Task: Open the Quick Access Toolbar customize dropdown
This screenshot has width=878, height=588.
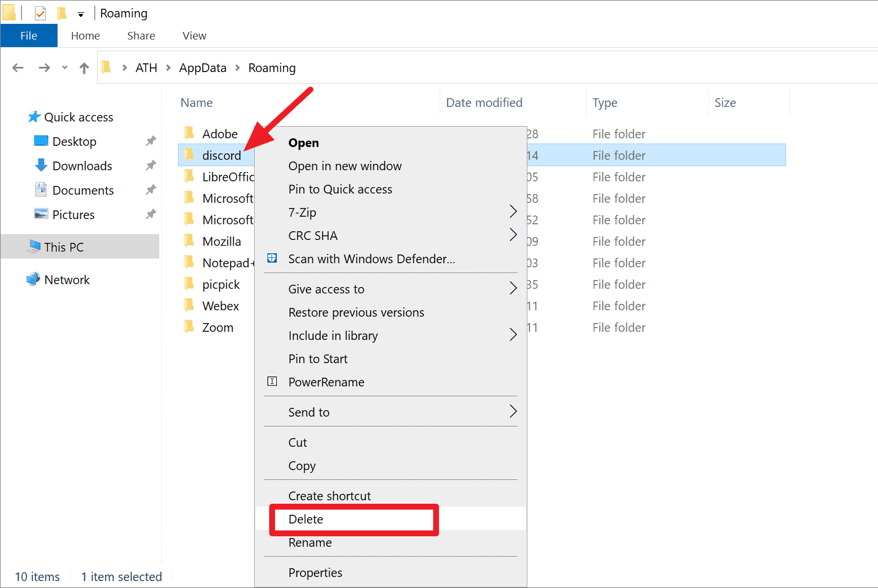Action: [81, 14]
